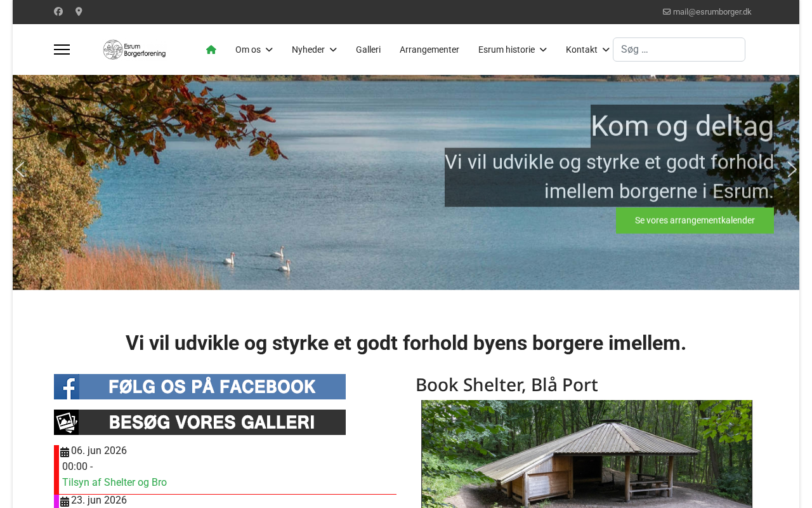Click the Følg os på Facebook banner
This screenshot has width=812, height=508.
click(x=200, y=387)
